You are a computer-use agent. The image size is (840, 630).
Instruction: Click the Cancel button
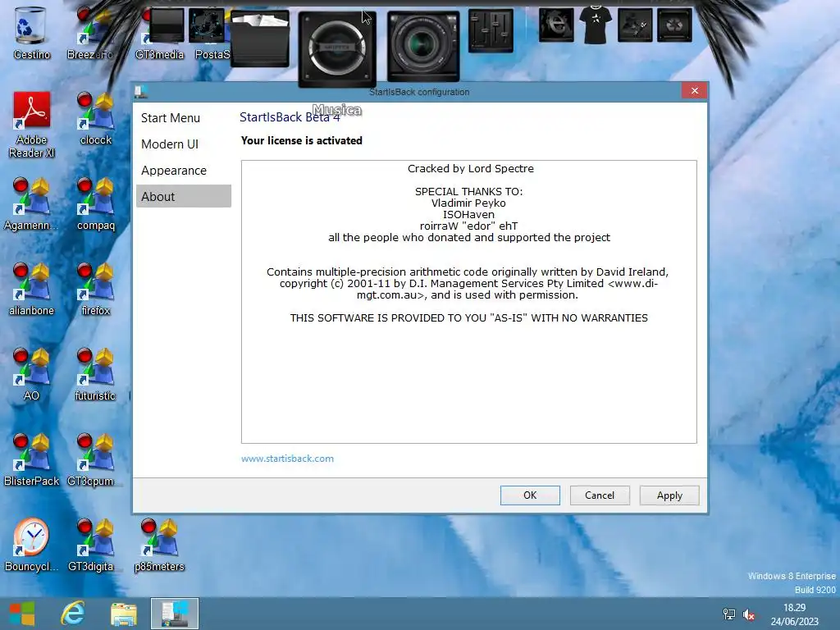click(x=600, y=495)
